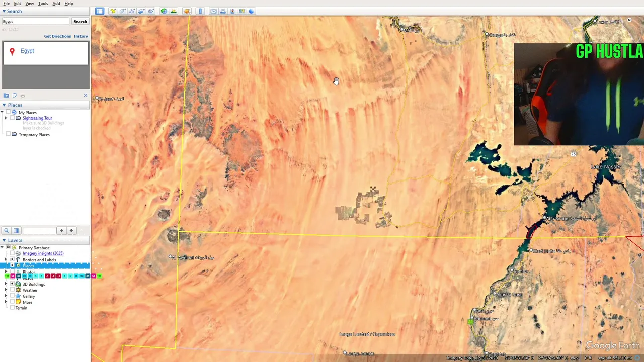Show historical imagery clock icon
The width and height of the screenshot is (644, 362).
(x=164, y=11)
